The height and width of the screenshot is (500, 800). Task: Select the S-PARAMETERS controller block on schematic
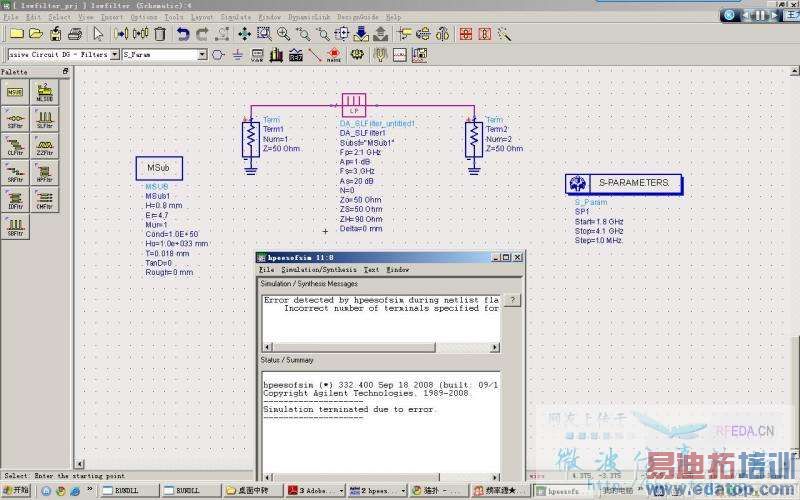pos(625,183)
